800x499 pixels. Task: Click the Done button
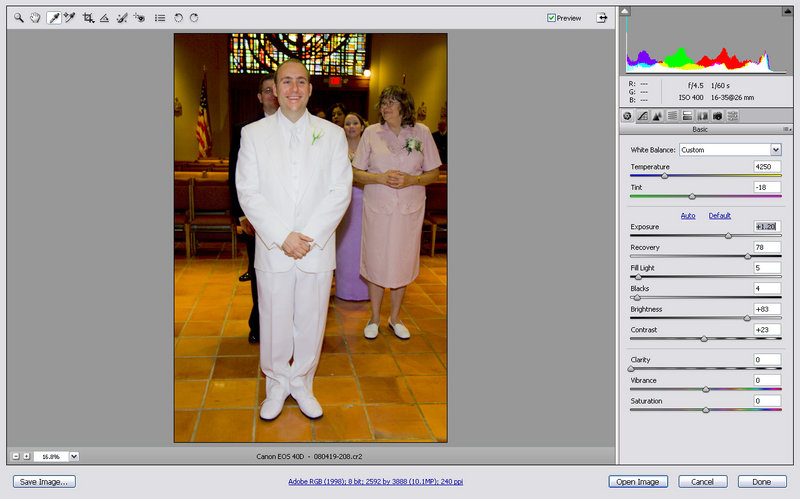coord(762,482)
